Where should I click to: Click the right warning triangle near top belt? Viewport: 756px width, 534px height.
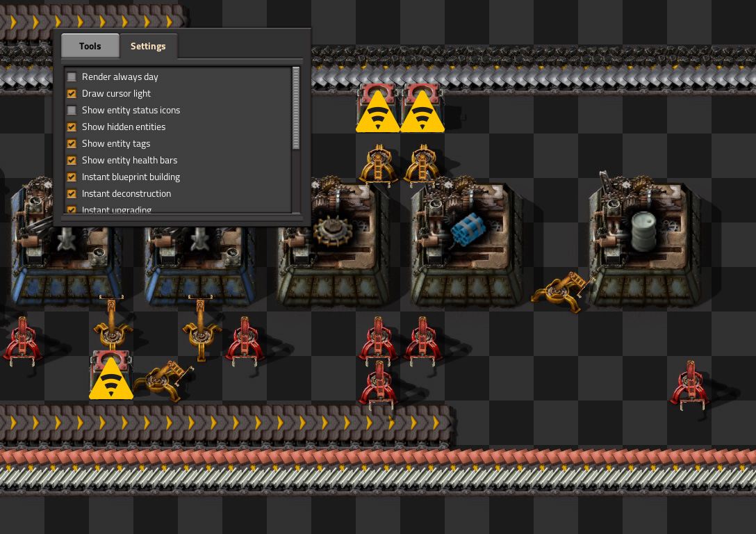(x=422, y=112)
